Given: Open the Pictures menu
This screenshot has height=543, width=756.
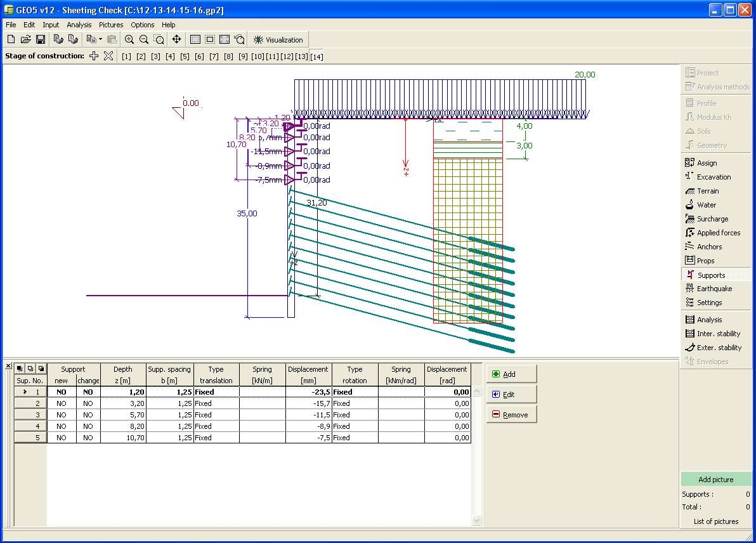Looking at the screenshot, I should point(111,25).
